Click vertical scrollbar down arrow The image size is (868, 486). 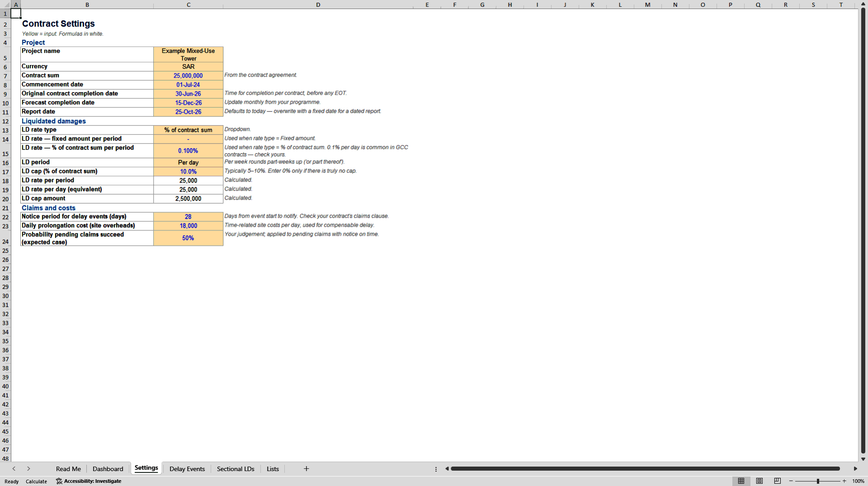coord(863,459)
